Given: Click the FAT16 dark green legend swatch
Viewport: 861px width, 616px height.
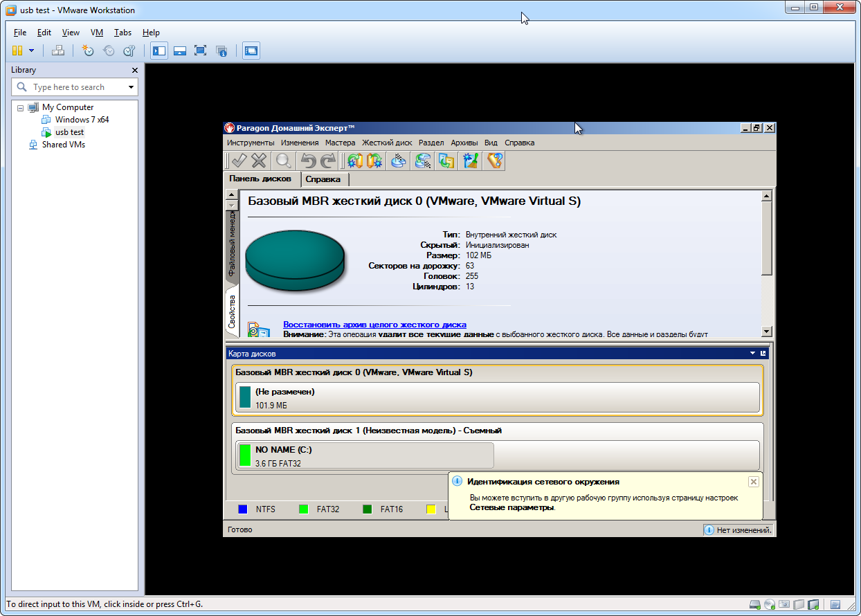Looking at the screenshot, I should 367,509.
